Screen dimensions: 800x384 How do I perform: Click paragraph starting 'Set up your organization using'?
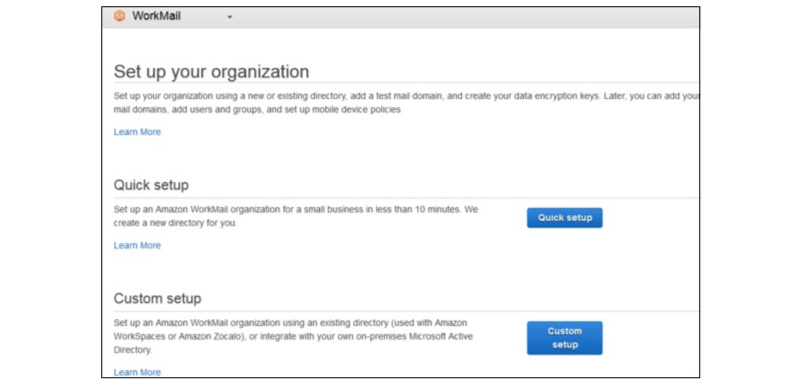click(x=406, y=103)
